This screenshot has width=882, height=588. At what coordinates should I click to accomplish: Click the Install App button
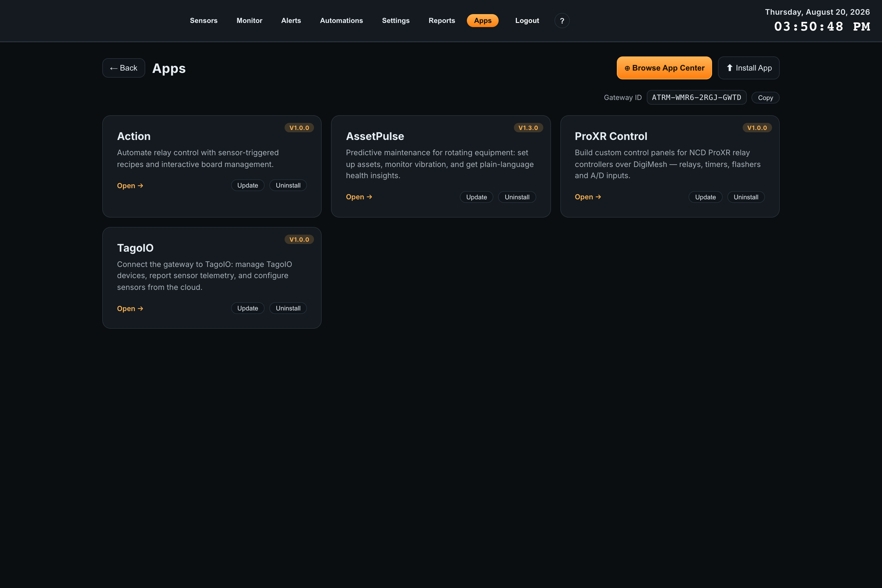coord(749,68)
